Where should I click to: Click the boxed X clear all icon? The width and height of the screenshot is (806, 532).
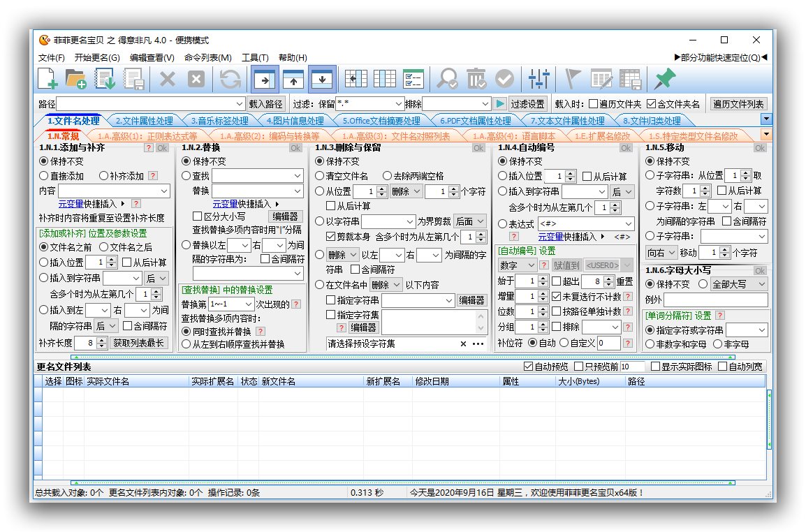(196, 79)
